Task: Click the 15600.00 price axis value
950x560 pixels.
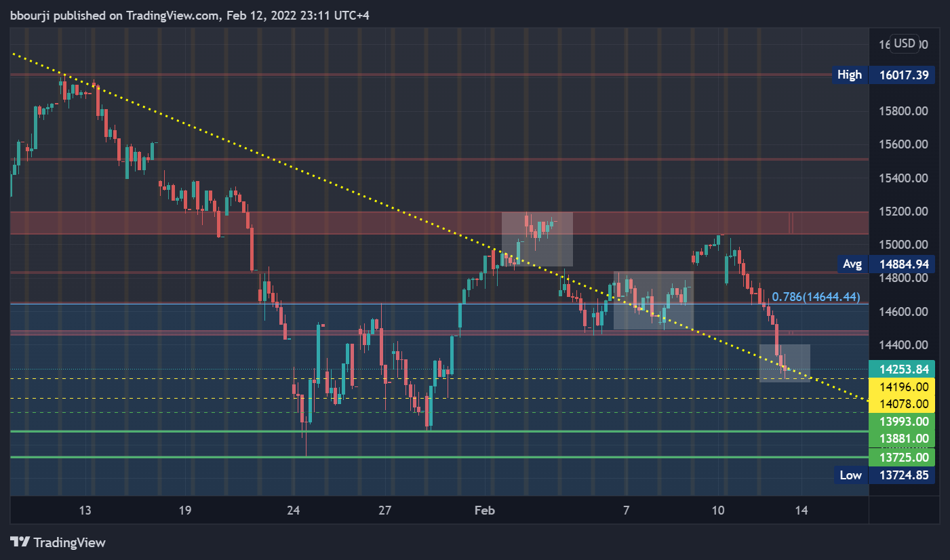Action: (x=903, y=144)
